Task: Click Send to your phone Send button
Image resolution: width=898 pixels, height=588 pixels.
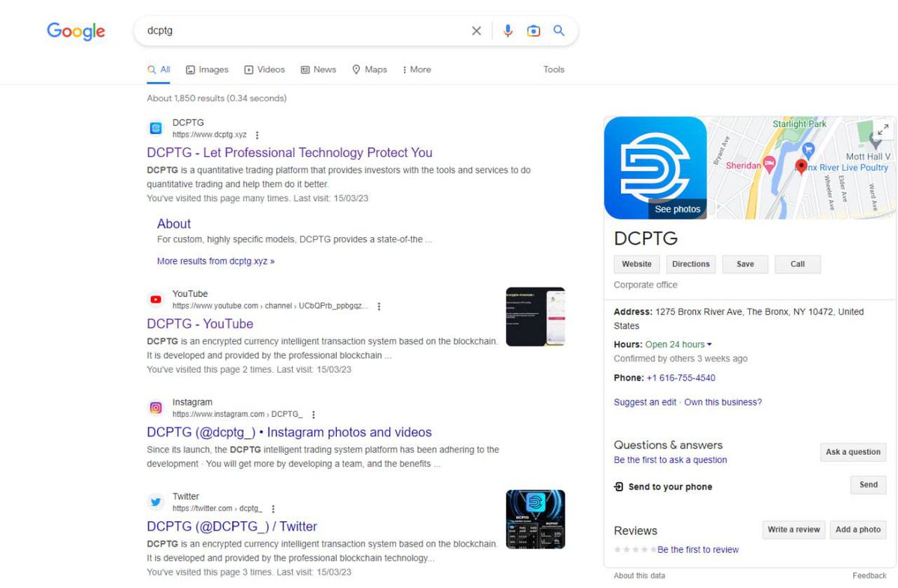Action: 869,485
